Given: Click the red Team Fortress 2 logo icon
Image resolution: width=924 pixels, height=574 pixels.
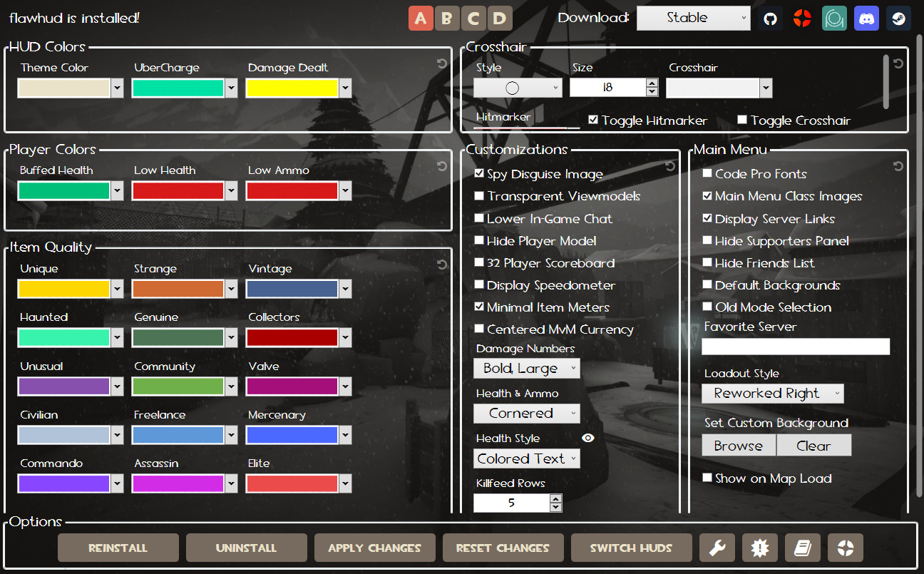Looking at the screenshot, I should tap(802, 18).
